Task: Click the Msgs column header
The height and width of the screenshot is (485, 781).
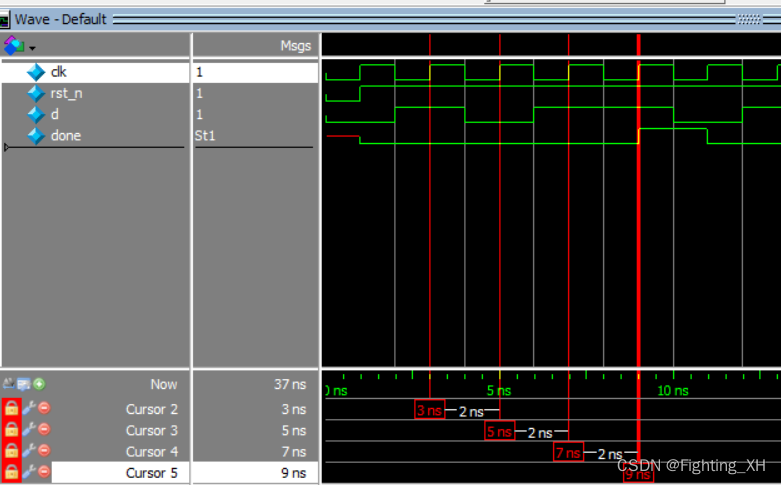Action: pyautogui.click(x=296, y=46)
